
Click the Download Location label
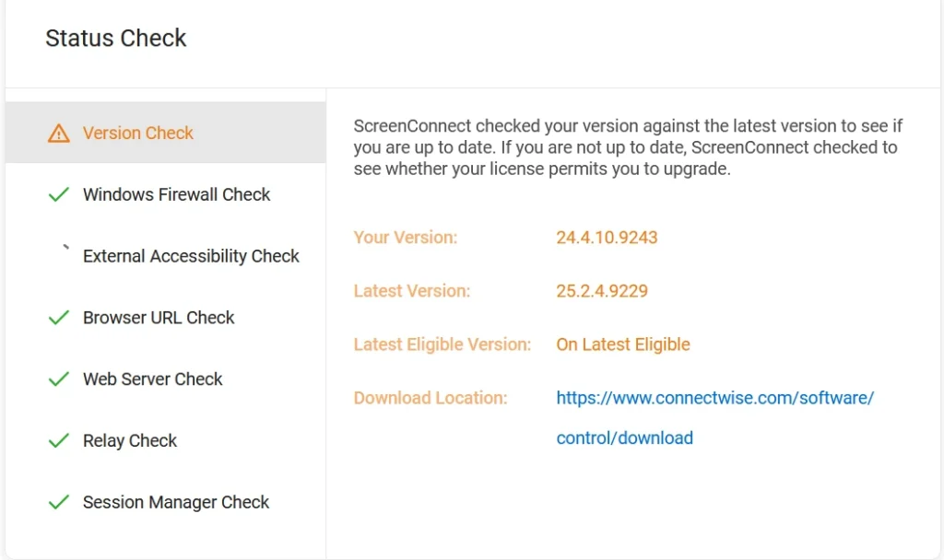click(x=431, y=399)
